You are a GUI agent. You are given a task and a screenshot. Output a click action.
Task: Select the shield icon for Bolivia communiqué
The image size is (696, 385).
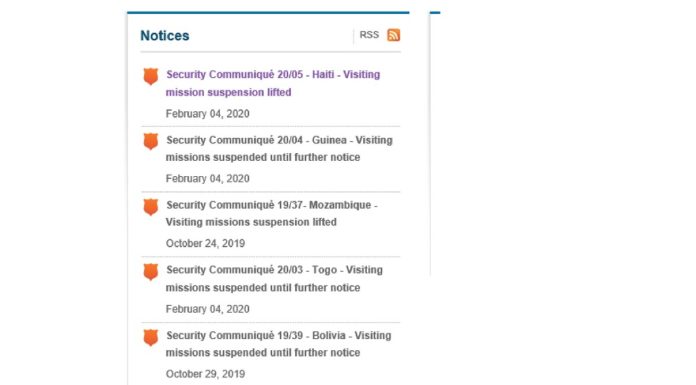tap(151, 337)
